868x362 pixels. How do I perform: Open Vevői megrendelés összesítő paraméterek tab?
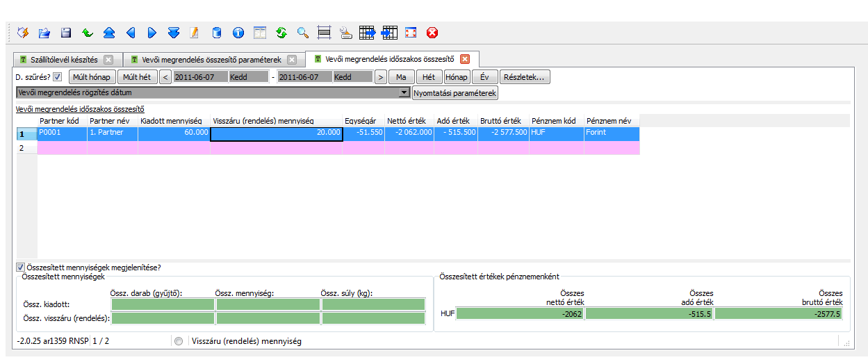click(206, 60)
